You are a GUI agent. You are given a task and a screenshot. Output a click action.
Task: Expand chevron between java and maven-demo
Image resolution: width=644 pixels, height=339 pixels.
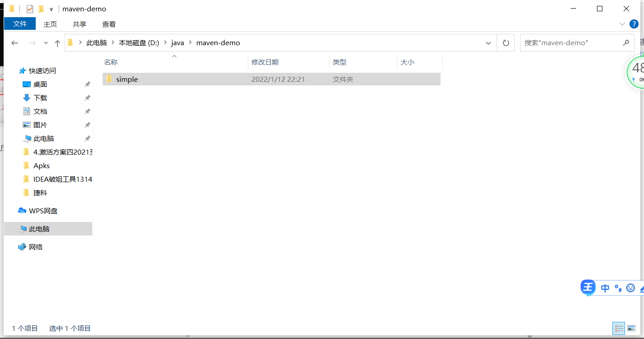(190, 43)
